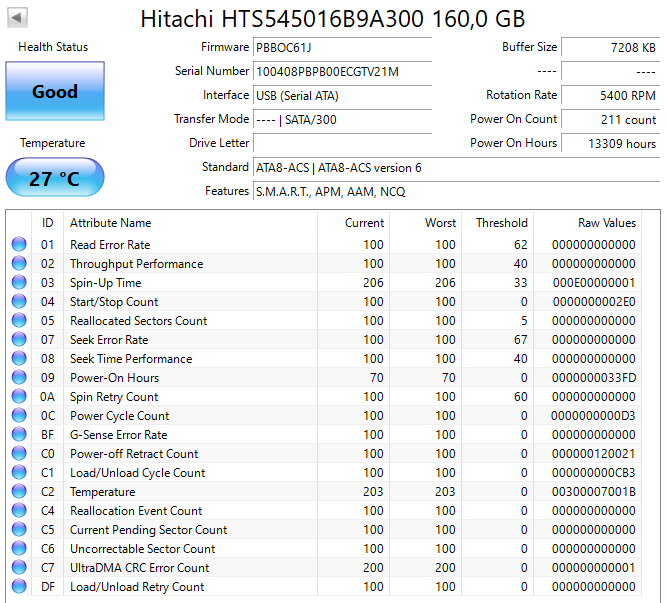
Task: Click status orb for Current Pending Sector Count
Action: [19, 529]
